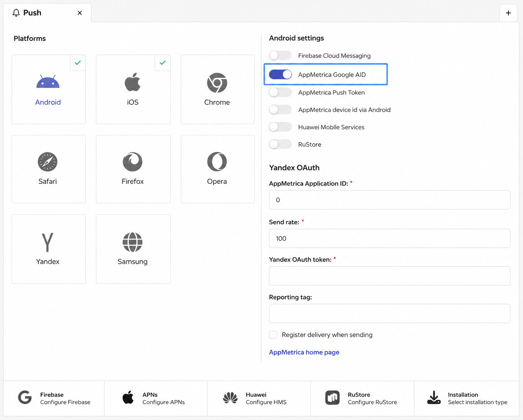This screenshot has height=420, width=523.
Task: Switch to the Push tab
Action: pos(47,13)
